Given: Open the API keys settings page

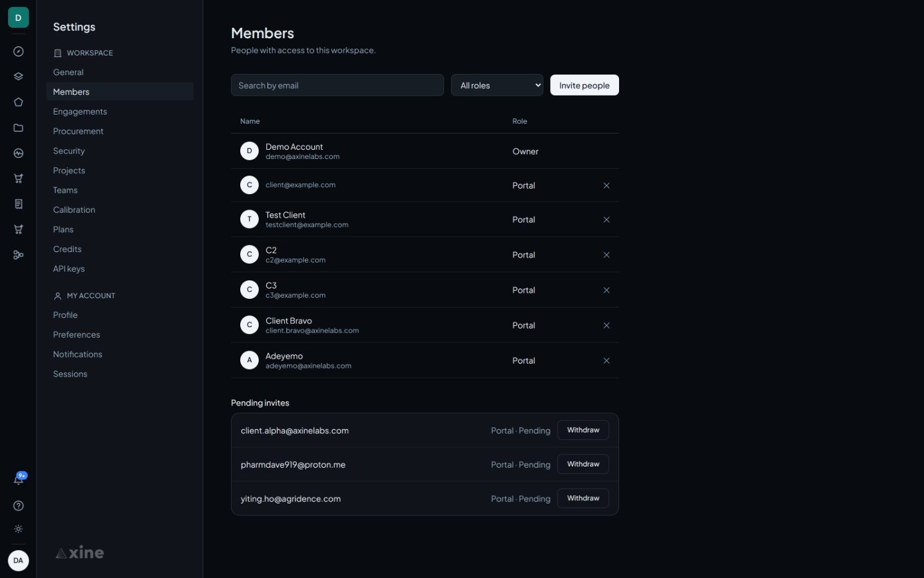Looking at the screenshot, I should 120,269.
